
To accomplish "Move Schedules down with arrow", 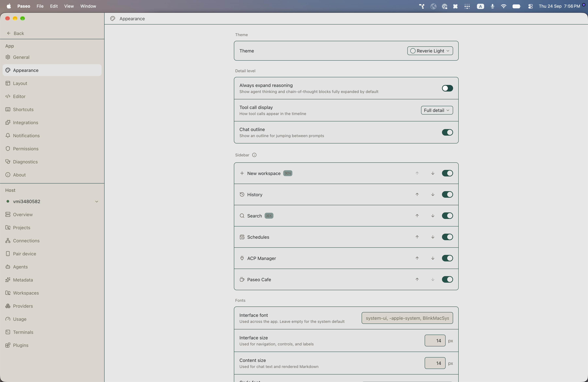I will (433, 237).
